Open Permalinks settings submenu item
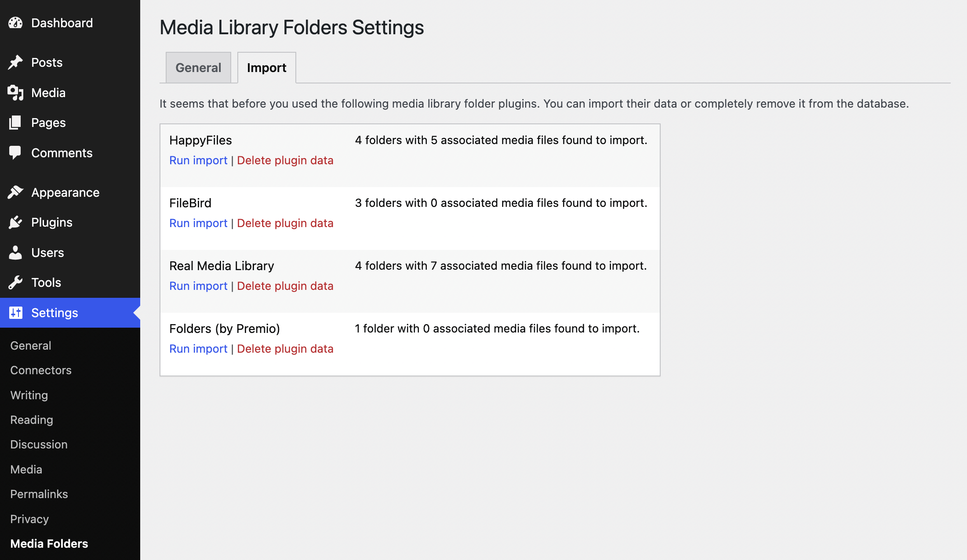 click(39, 494)
